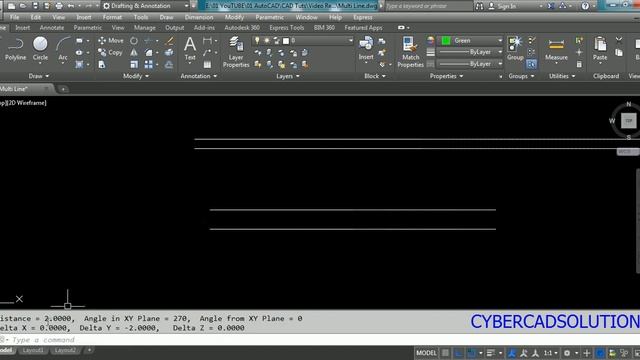Expand the Utilities panel
The image size is (640, 360).
pos(562,76)
